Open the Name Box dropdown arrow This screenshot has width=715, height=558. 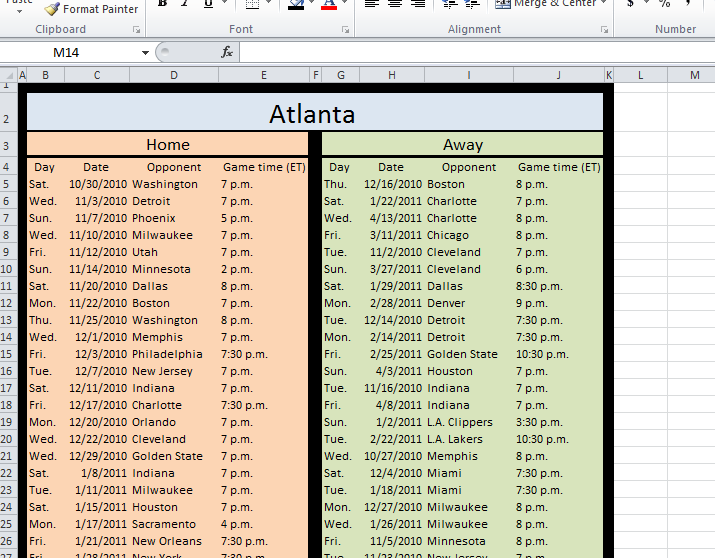tap(145, 52)
